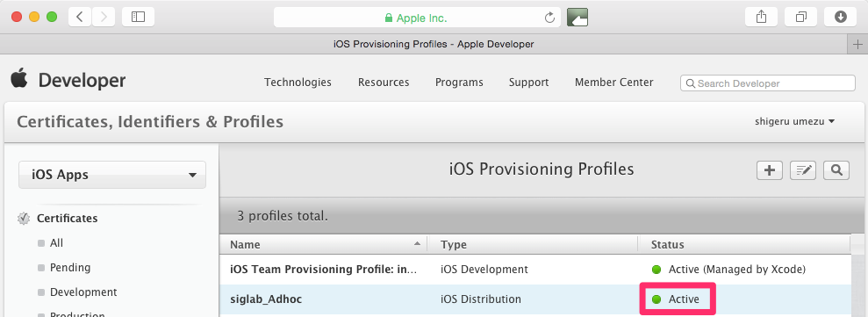Select Development under Certificates
Viewport: 868px width, 317px height.
[83, 292]
